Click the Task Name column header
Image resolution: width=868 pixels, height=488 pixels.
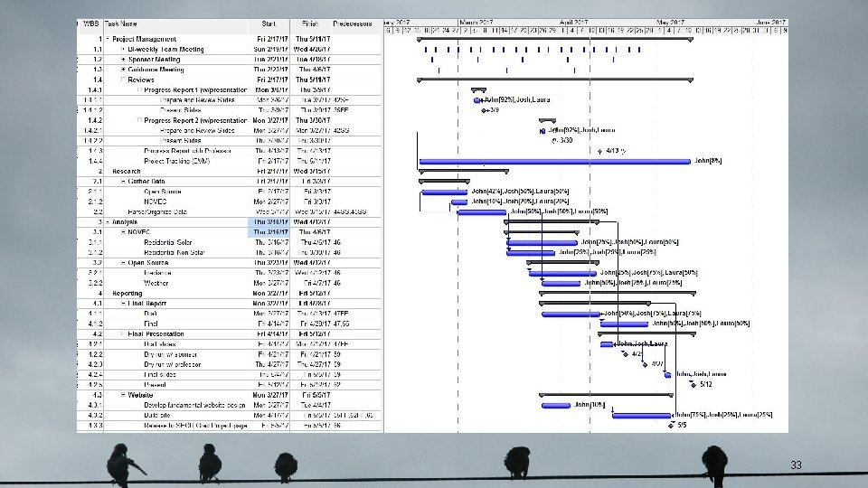120,23
